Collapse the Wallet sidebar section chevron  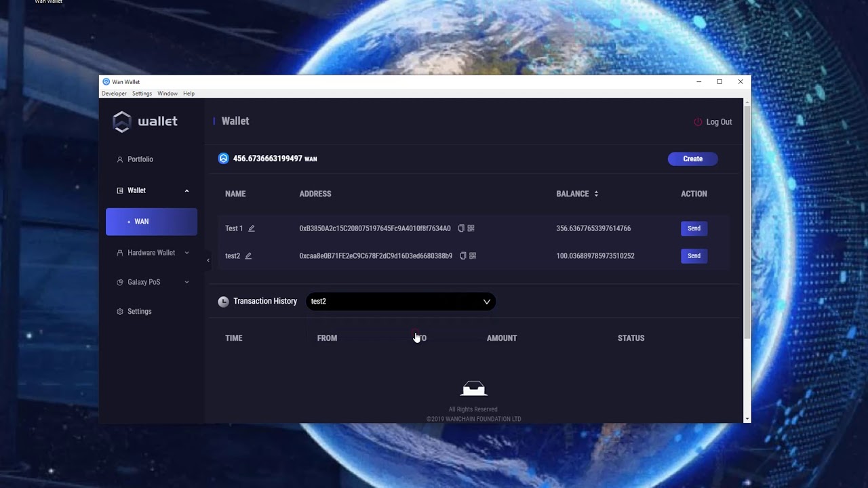click(186, 190)
